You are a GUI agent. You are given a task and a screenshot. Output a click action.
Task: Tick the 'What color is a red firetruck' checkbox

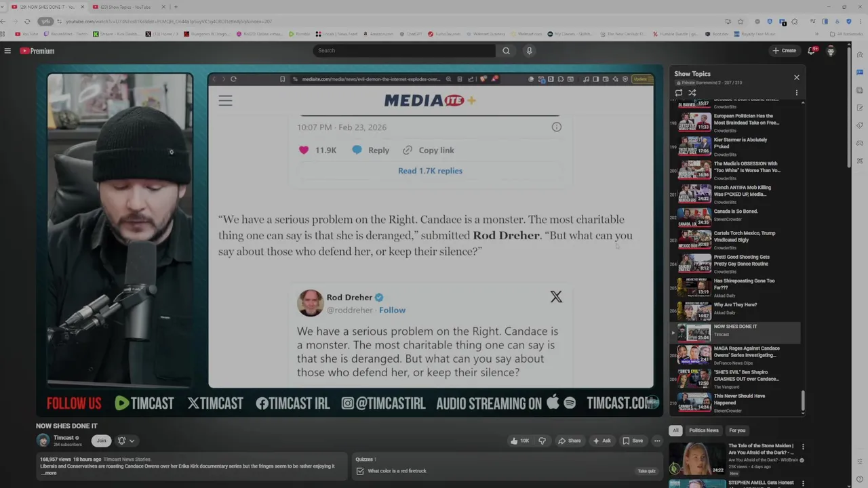360,471
